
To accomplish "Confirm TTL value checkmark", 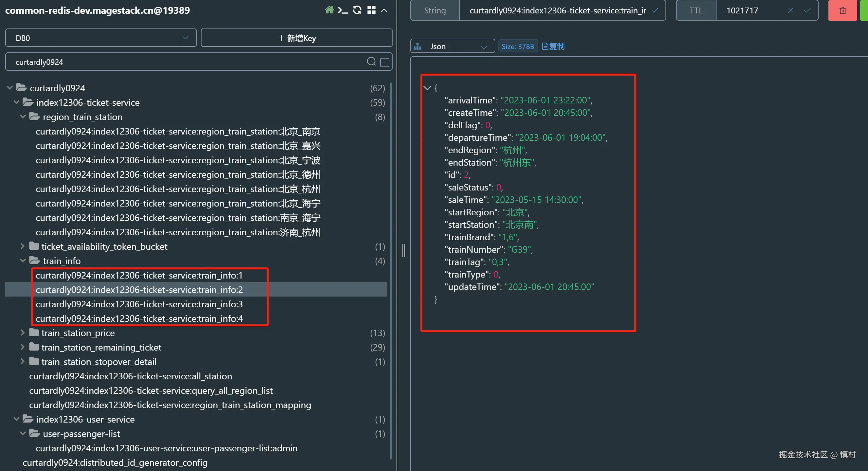I will click(807, 10).
